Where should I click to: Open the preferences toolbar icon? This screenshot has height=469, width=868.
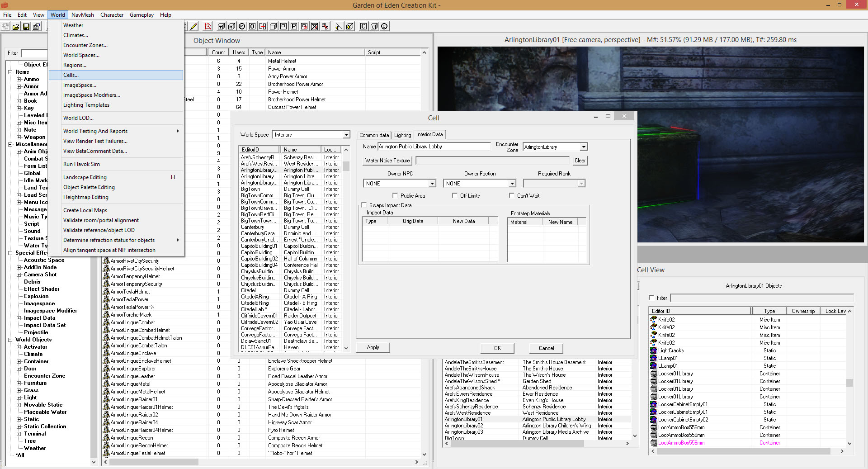[x=37, y=27]
